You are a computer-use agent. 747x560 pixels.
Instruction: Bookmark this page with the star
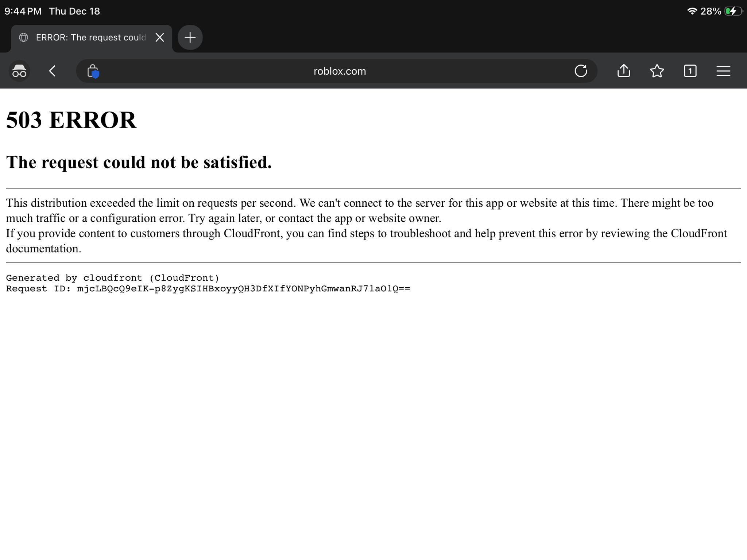[x=657, y=71]
